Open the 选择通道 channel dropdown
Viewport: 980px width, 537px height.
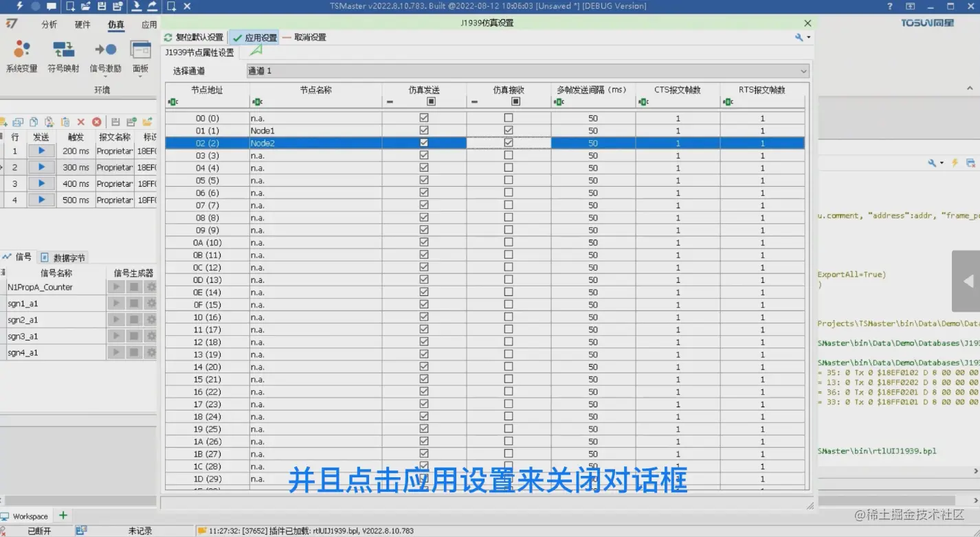[528, 71]
